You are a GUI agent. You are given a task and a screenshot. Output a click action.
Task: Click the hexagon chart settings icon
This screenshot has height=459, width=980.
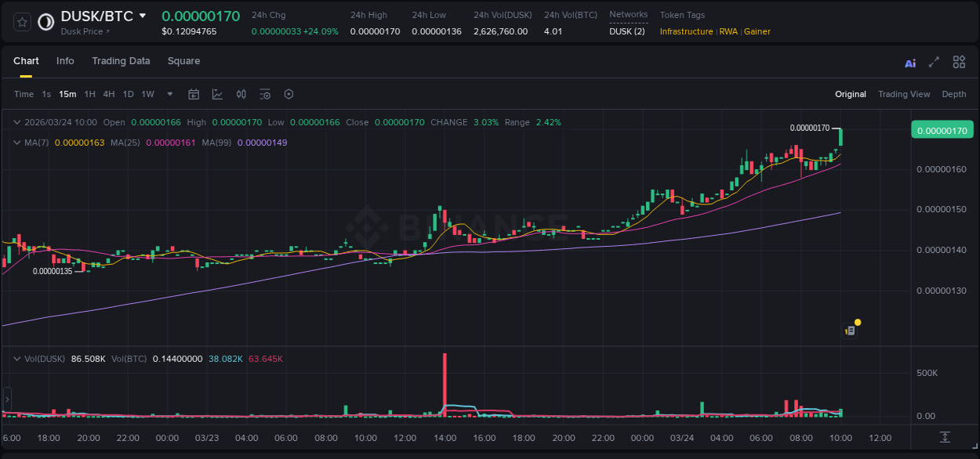(289, 94)
